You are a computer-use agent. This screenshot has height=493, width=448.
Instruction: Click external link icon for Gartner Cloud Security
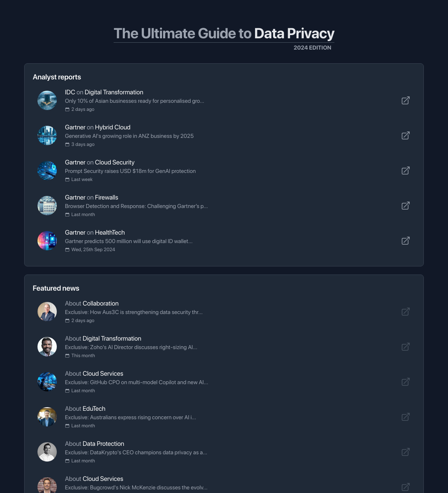[x=406, y=171]
